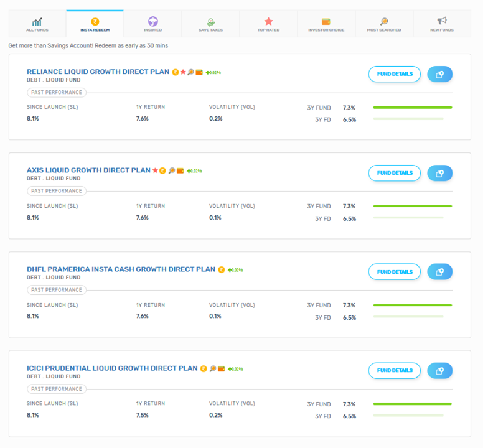Click the Past Performance label on DHFL card
Image resolution: width=483 pixels, height=448 pixels.
57,290
